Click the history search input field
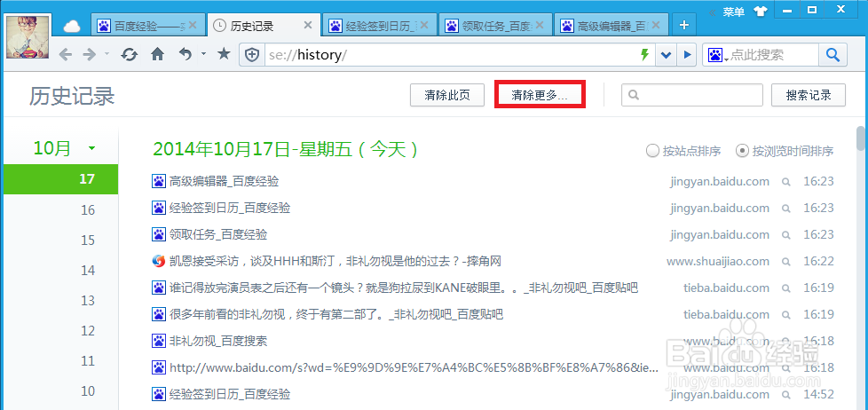 click(692, 95)
